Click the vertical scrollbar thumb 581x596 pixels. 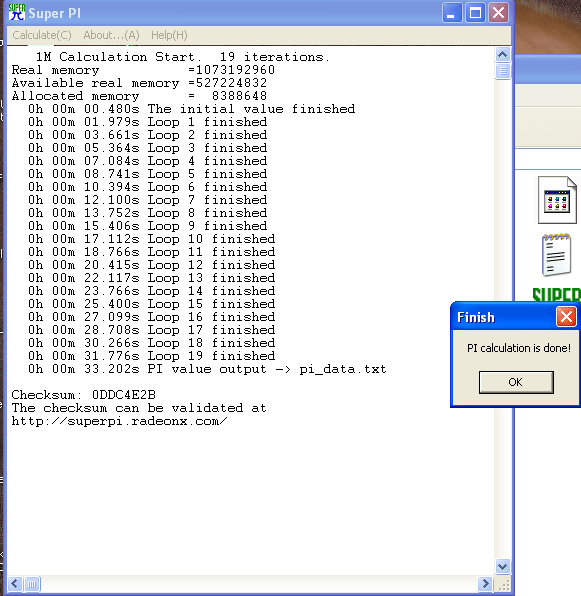pyautogui.click(x=503, y=71)
